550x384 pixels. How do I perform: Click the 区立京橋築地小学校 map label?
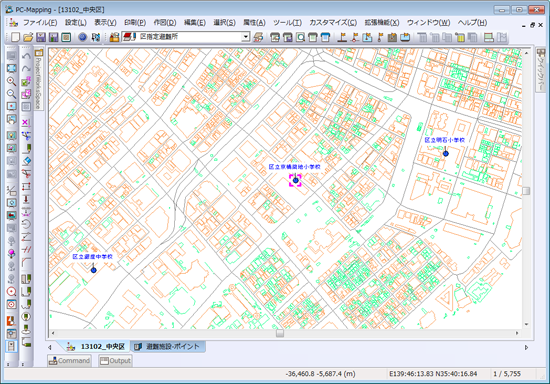tap(294, 167)
